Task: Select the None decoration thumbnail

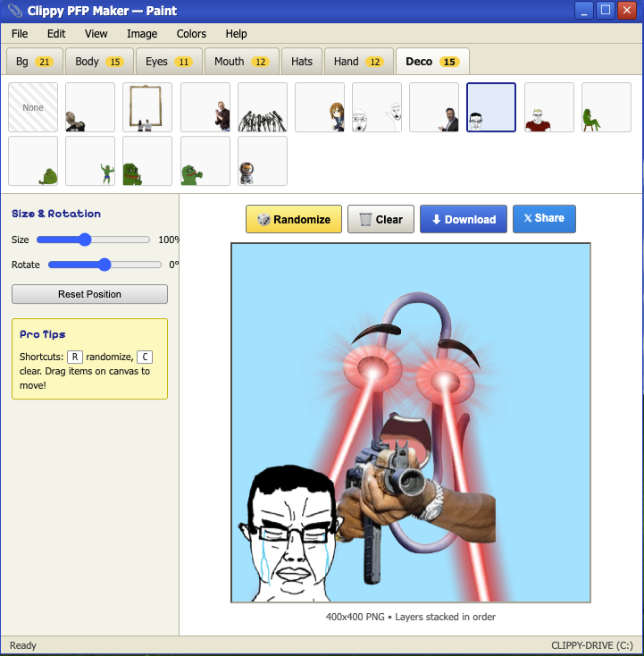Action: (x=33, y=107)
